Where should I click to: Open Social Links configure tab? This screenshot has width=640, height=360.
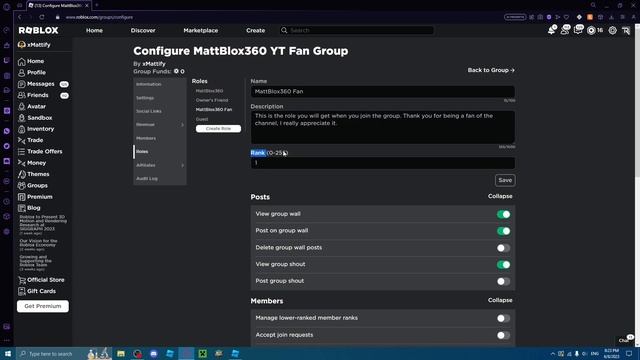149,111
